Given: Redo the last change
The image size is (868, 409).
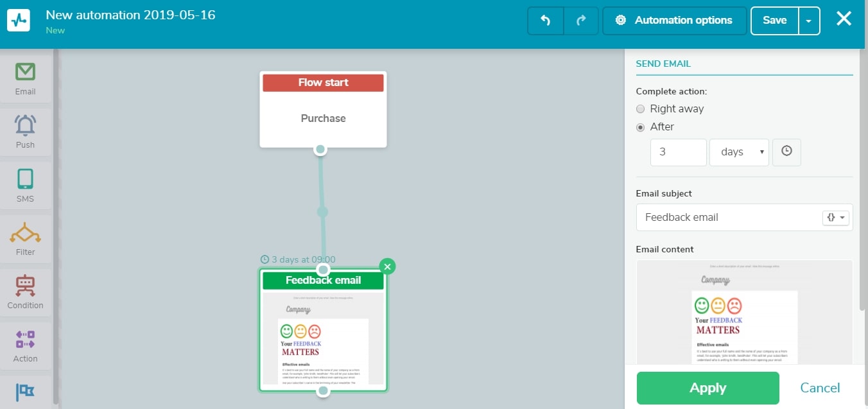Looking at the screenshot, I should (x=581, y=21).
